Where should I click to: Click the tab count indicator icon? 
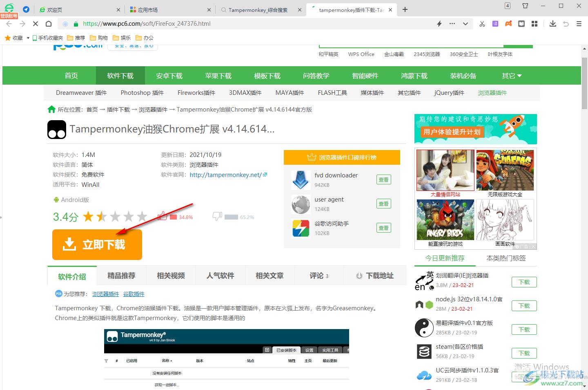click(x=508, y=6)
